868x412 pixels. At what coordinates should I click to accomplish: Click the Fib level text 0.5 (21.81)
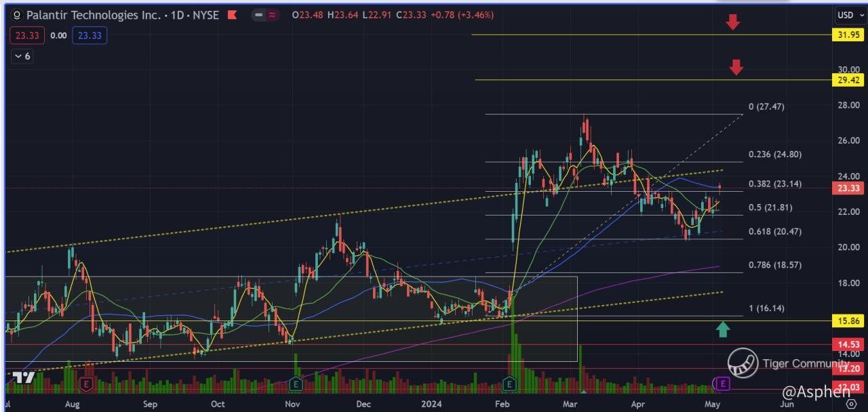pyautogui.click(x=770, y=207)
